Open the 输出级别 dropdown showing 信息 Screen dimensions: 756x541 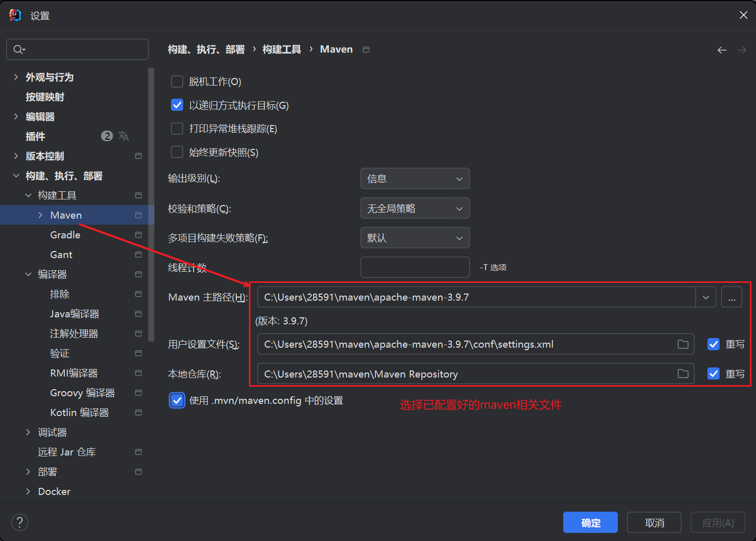point(415,179)
